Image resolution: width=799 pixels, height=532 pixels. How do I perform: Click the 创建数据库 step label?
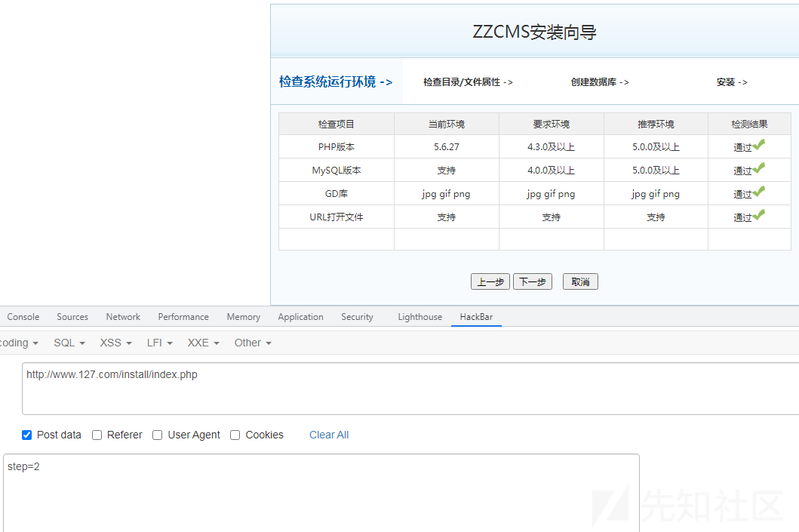point(600,82)
